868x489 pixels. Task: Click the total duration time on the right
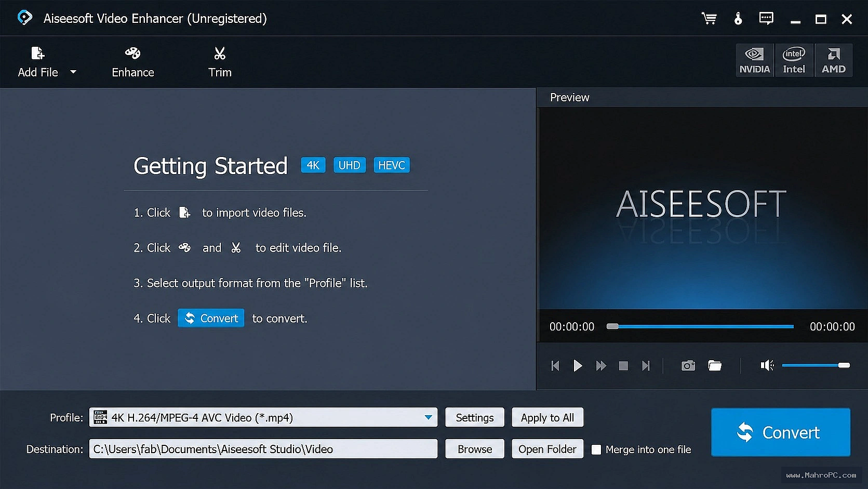click(832, 326)
